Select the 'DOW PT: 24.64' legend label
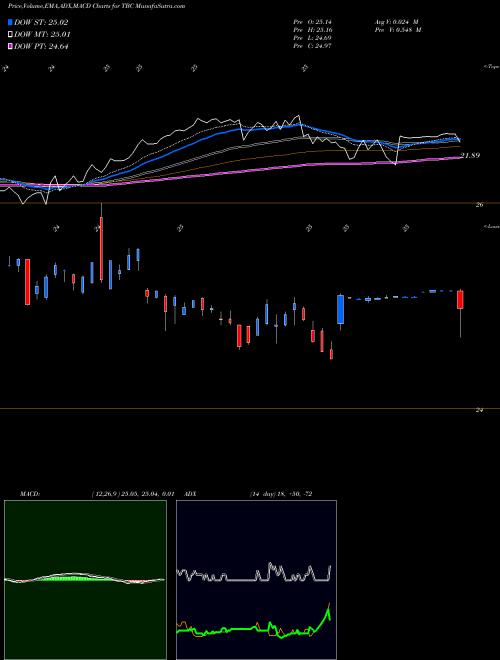Screen dimensions: 500x660 click(x=41, y=46)
